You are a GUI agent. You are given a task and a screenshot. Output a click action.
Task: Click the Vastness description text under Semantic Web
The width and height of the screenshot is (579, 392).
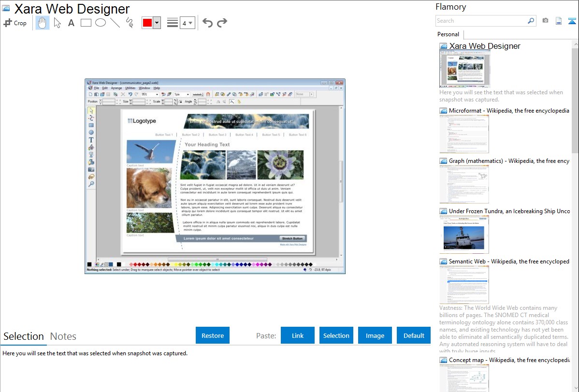tap(504, 329)
